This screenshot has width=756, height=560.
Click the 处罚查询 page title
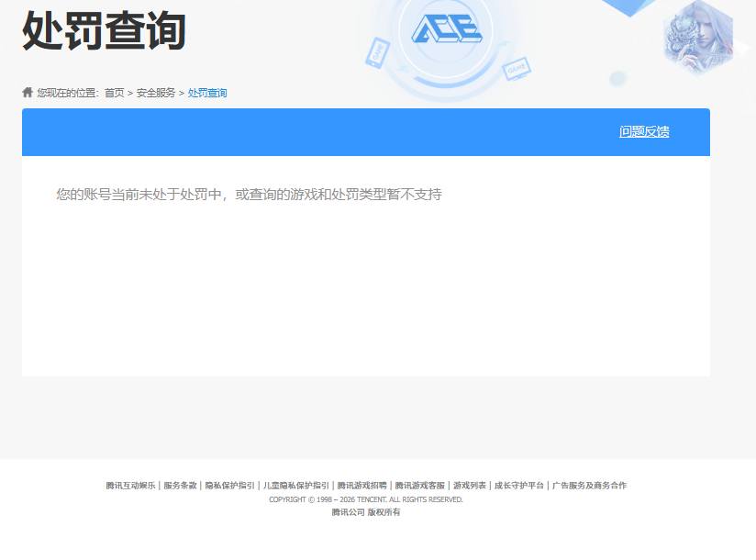(104, 31)
